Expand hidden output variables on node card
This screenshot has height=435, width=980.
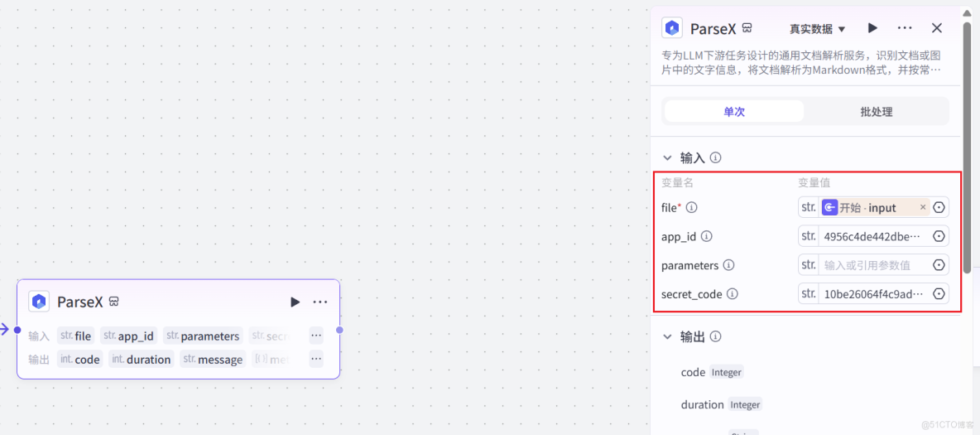click(316, 359)
